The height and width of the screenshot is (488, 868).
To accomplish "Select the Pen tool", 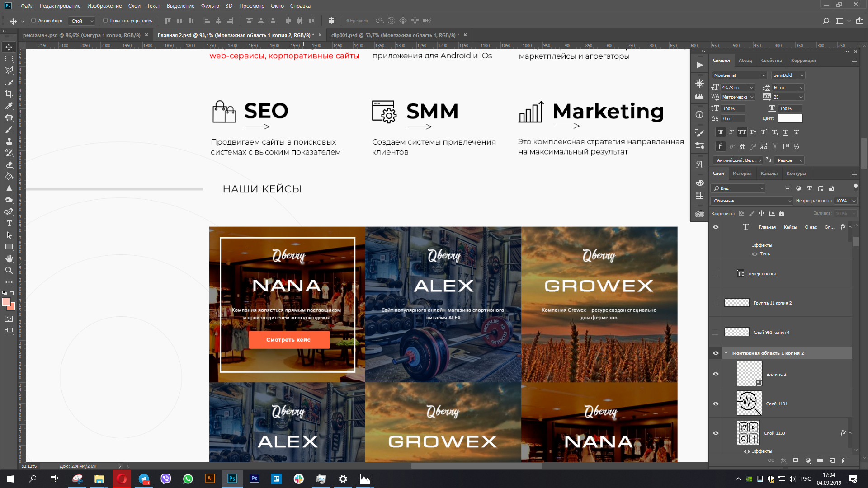I will 9,211.
